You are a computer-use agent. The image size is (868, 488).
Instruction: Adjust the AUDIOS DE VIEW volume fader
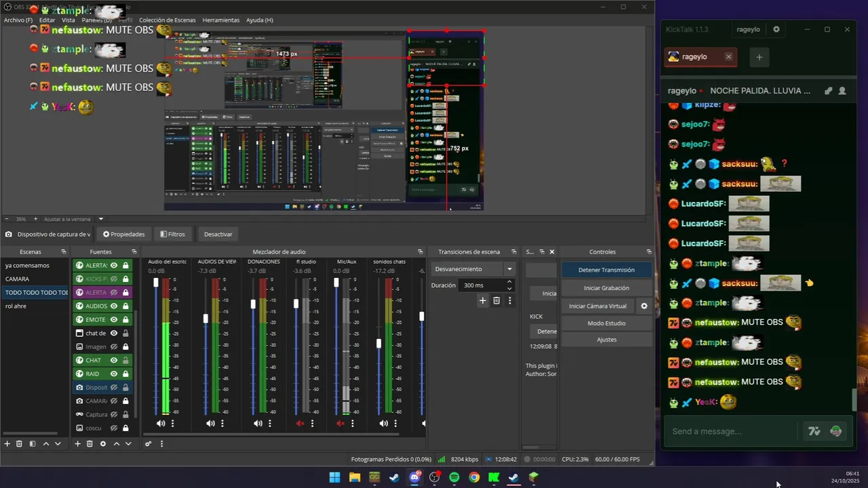pyautogui.click(x=205, y=319)
